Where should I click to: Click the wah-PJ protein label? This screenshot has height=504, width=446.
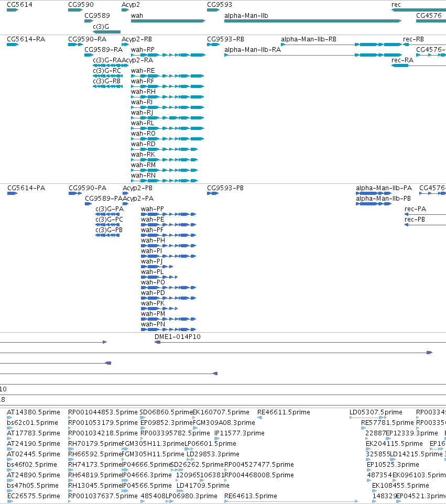152,261
